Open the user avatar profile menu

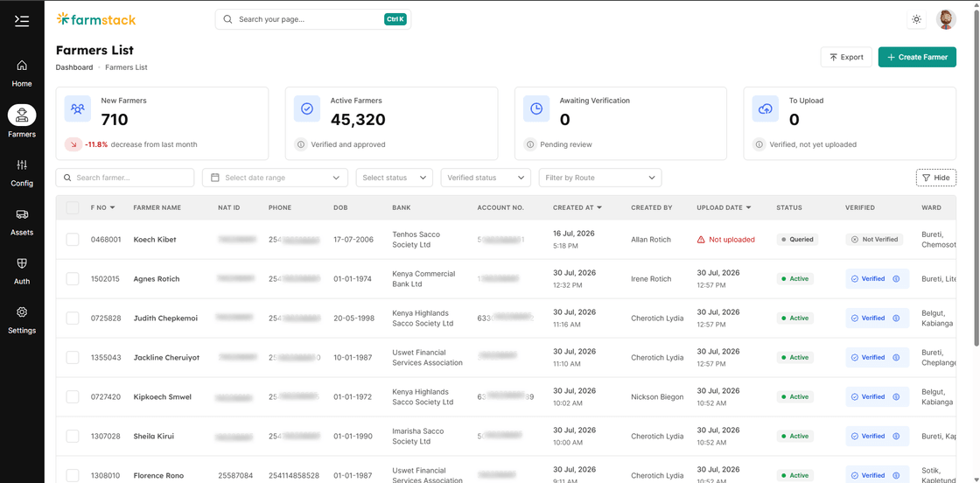point(946,19)
